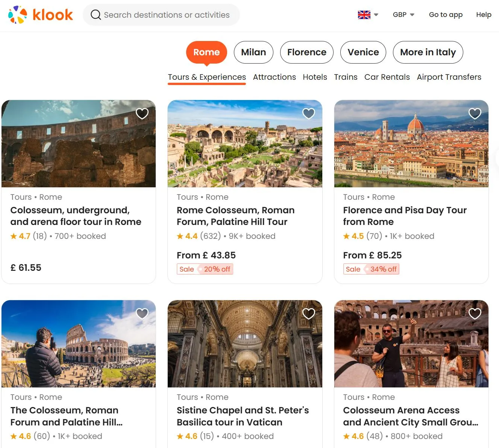Wishlist the Colosseum Palatine Hill card
499x448 pixels.
(x=142, y=313)
